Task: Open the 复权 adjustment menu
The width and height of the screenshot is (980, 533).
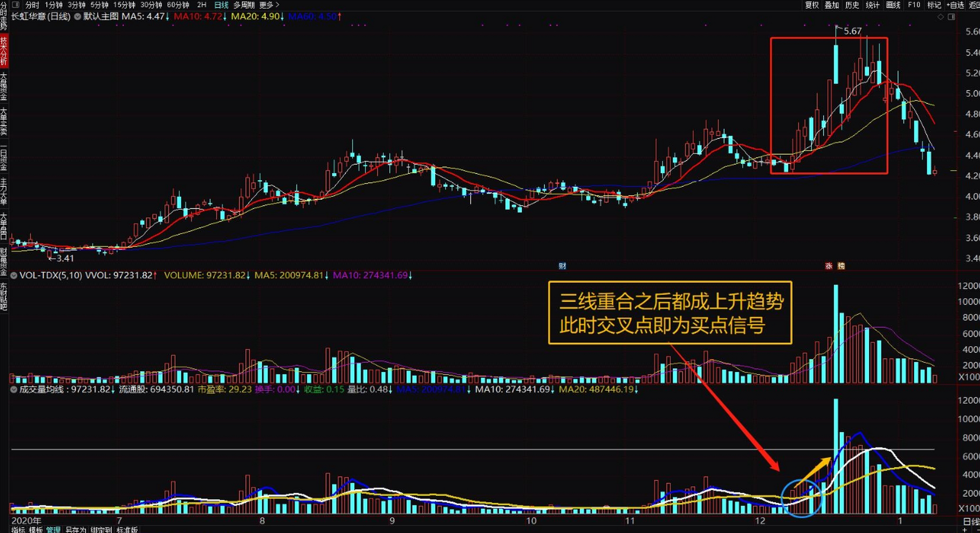Action: pyautogui.click(x=812, y=5)
